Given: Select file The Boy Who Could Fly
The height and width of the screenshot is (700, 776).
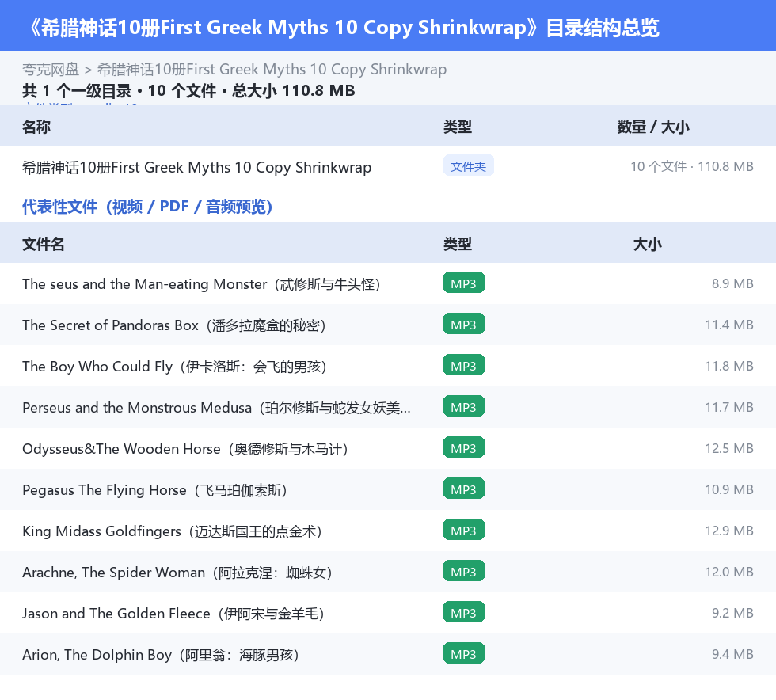Looking at the screenshot, I should click(174, 367).
